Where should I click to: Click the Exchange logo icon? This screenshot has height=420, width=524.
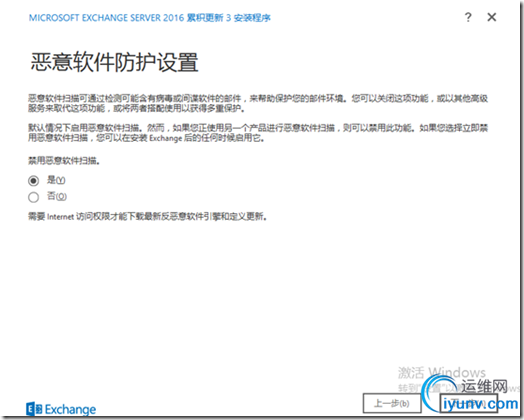coord(34,409)
